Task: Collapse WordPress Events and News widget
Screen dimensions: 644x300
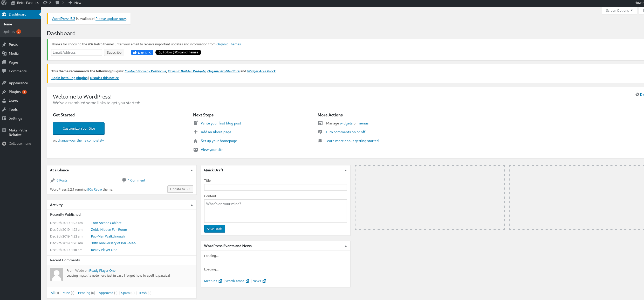Action: pos(346,246)
